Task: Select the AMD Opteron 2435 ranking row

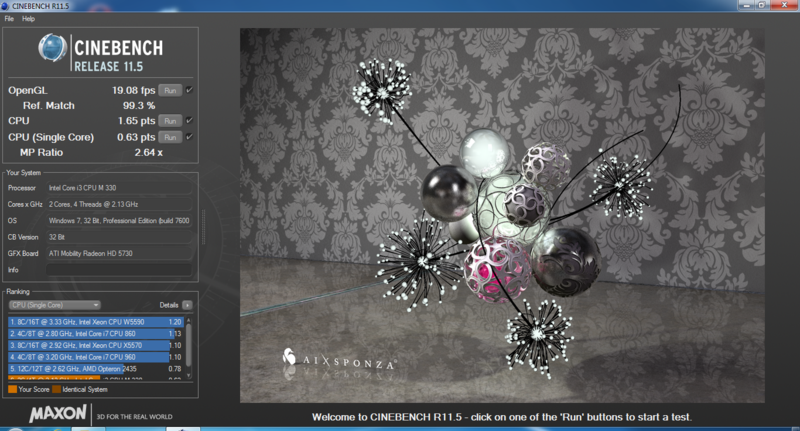Action: (95, 369)
